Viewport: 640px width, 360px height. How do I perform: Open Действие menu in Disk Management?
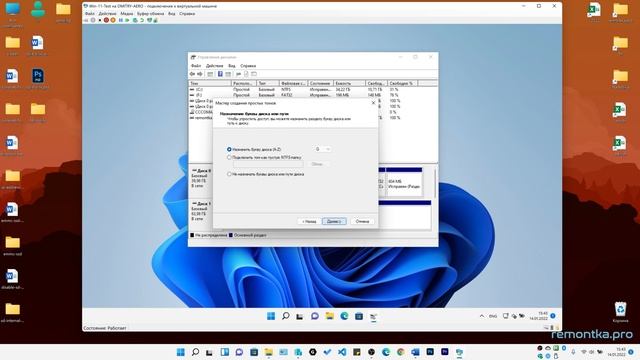(x=214, y=66)
